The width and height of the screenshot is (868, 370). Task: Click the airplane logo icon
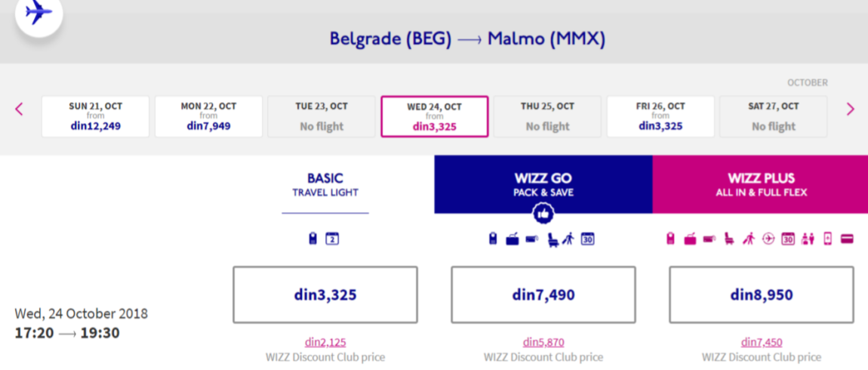tap(38, 14)
